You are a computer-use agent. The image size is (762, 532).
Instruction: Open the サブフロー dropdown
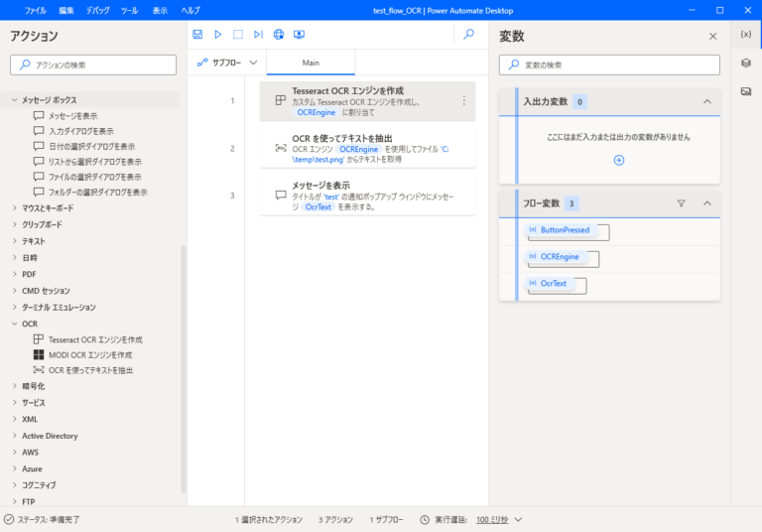pyautogui.click(x=227, y=63)
